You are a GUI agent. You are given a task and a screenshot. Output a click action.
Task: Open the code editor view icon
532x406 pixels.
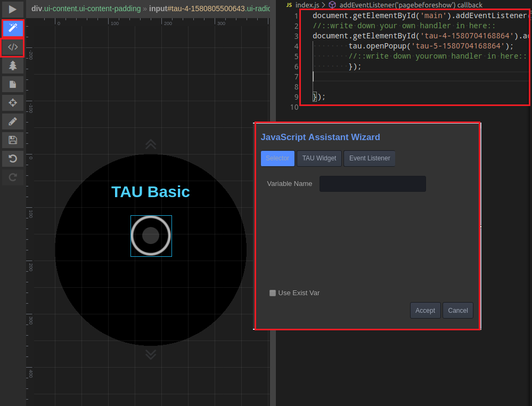pyautogui.click(x=13, y=47)
